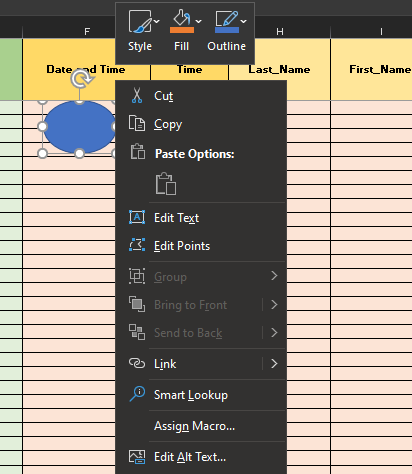Click the Fill label in mini toolbar
Screen dimensions: 412x474
[x=181, y=46]
